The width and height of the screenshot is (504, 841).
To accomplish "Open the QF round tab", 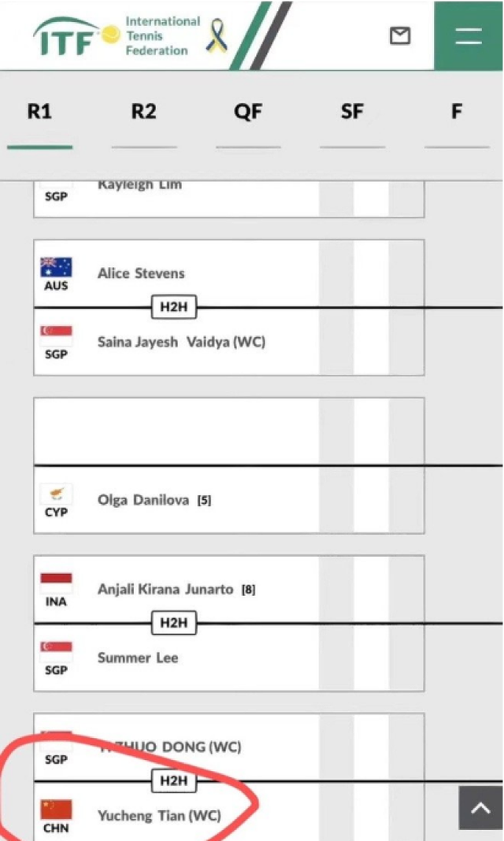I will [x=248, y=112].
